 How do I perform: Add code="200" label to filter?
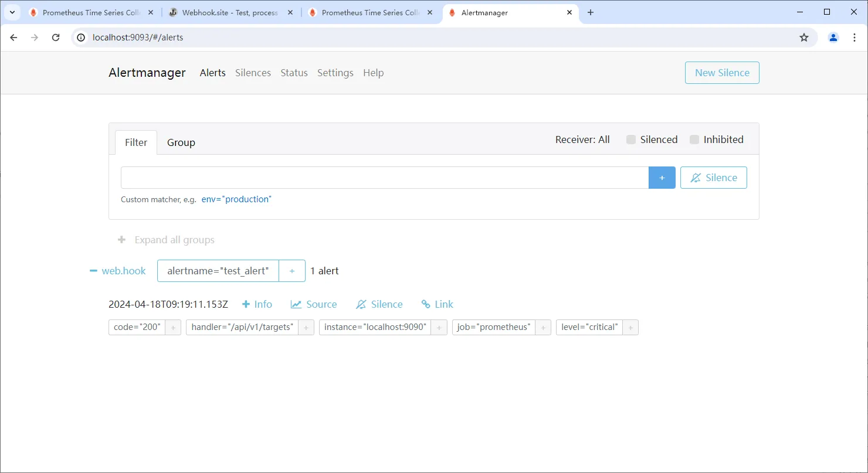pos(173,328)
